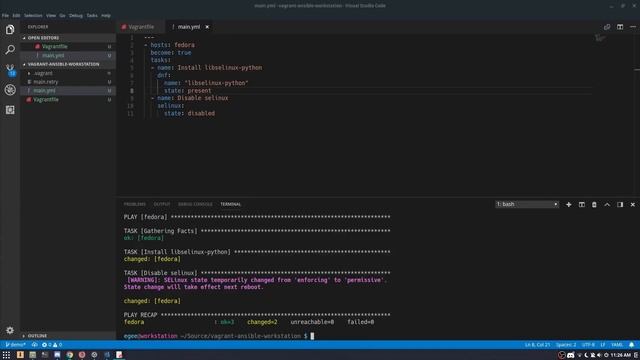The width and height of the screenshot is (640, 360).
Task: Open the Go menu
Action: pos(62,16)
